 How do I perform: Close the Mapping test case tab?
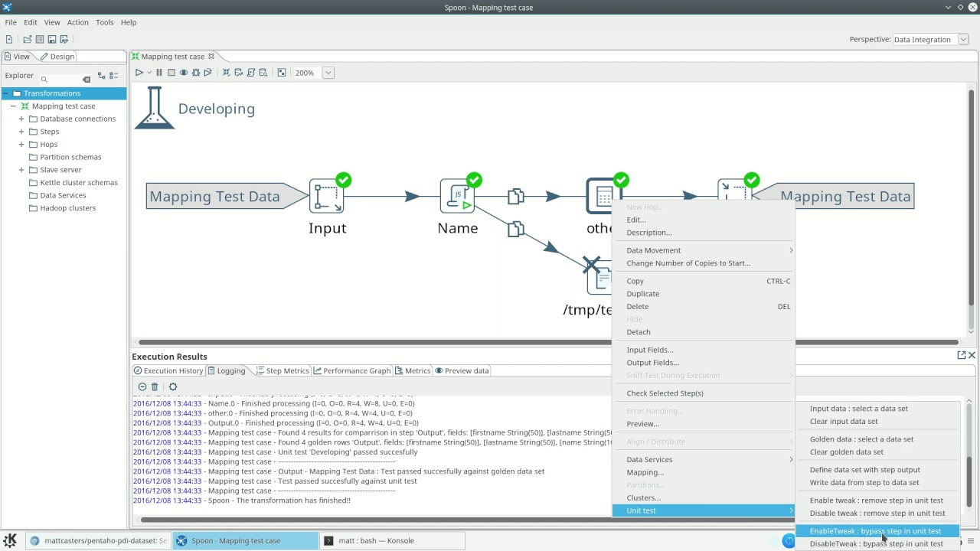point(212,56)
